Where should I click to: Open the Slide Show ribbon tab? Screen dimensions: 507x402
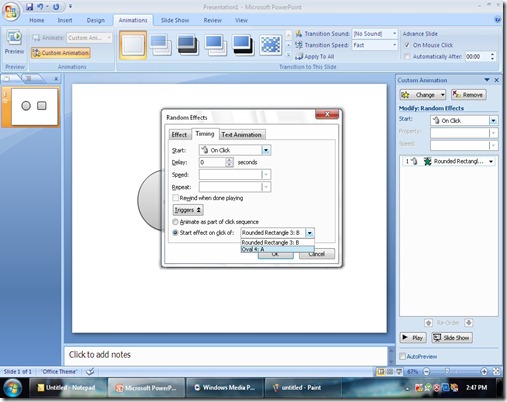pos(175,20)
